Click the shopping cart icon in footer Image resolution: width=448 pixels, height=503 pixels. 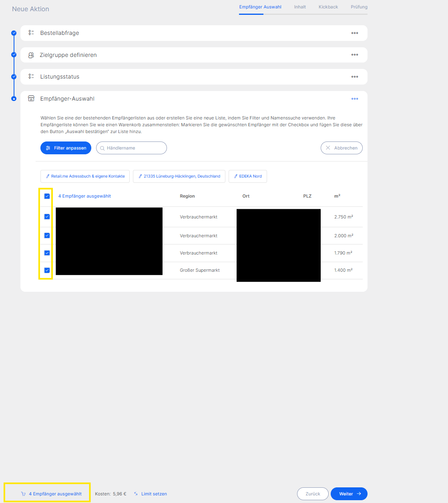pos(23,494)
